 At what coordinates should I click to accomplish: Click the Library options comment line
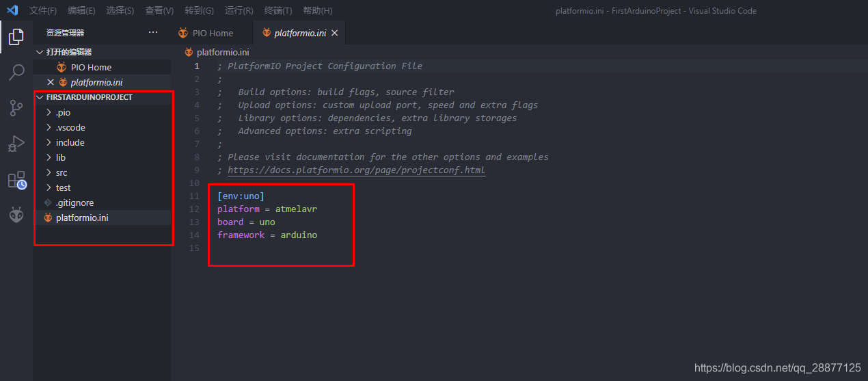[x=367, y=118]
